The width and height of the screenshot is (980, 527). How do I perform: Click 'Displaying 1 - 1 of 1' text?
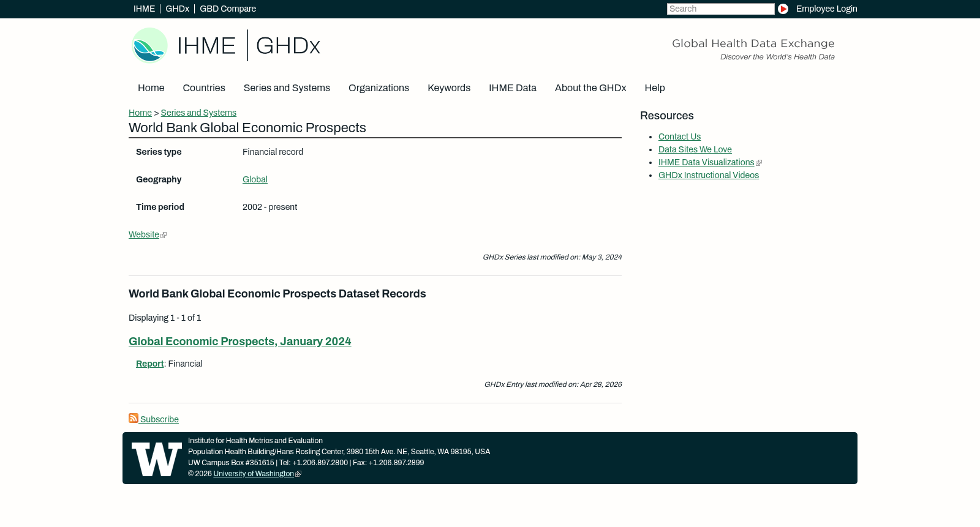point(165,318)
